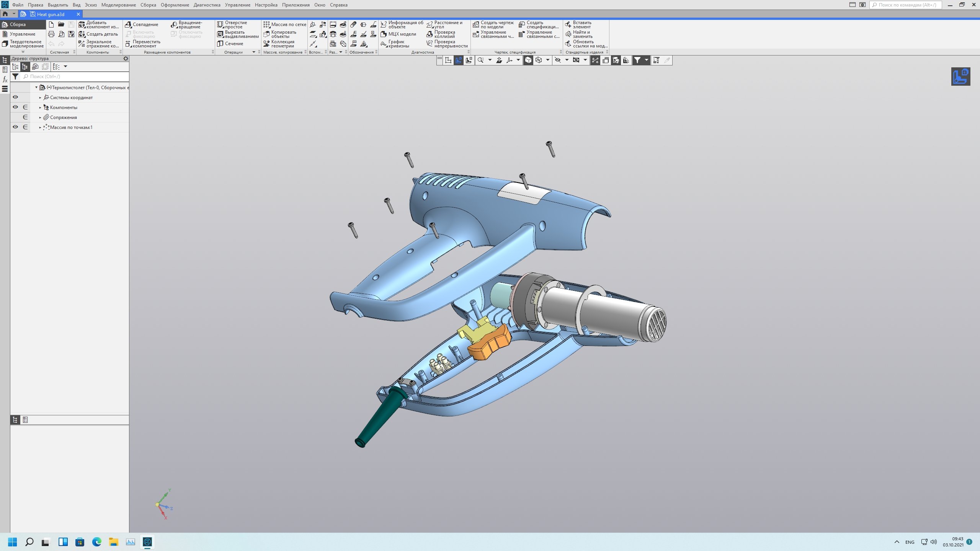
Task: Click the Сечение section tool
Action: tap(230, 44)
